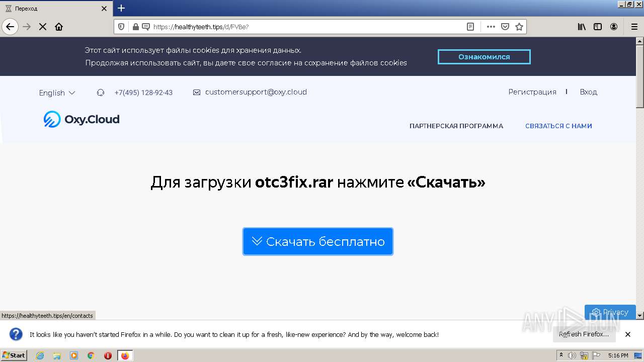The image size is (644, 362).
Task: Click the scrollbar down arrow
Action: 640,316
